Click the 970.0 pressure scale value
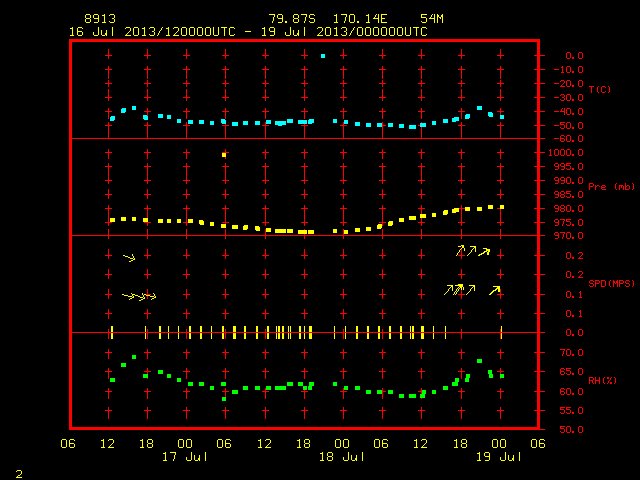 tap(569, 236)
